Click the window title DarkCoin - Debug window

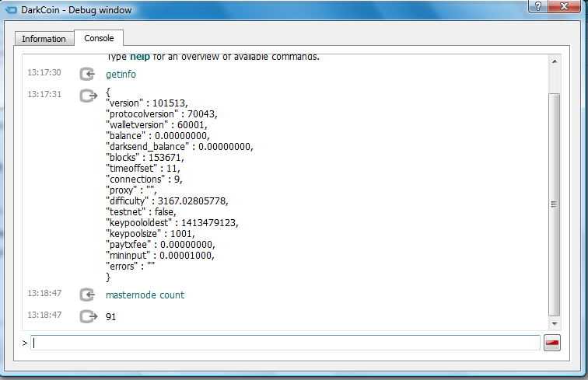coord(76,10)
